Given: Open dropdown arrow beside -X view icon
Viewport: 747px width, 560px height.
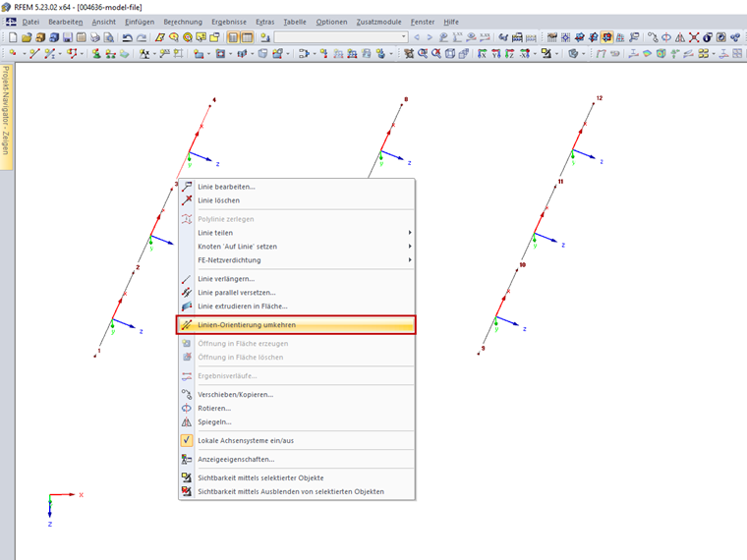Looking at the screenshot, I should coord(535,54).
